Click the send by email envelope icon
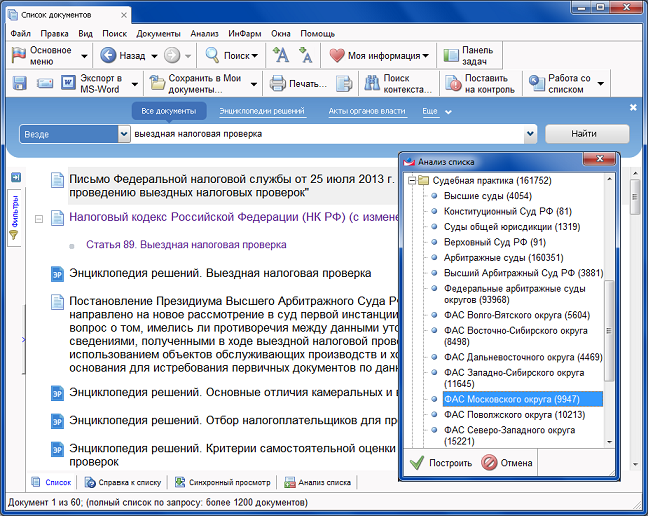This screenshot has width=648, height=516. coord(45,83)
